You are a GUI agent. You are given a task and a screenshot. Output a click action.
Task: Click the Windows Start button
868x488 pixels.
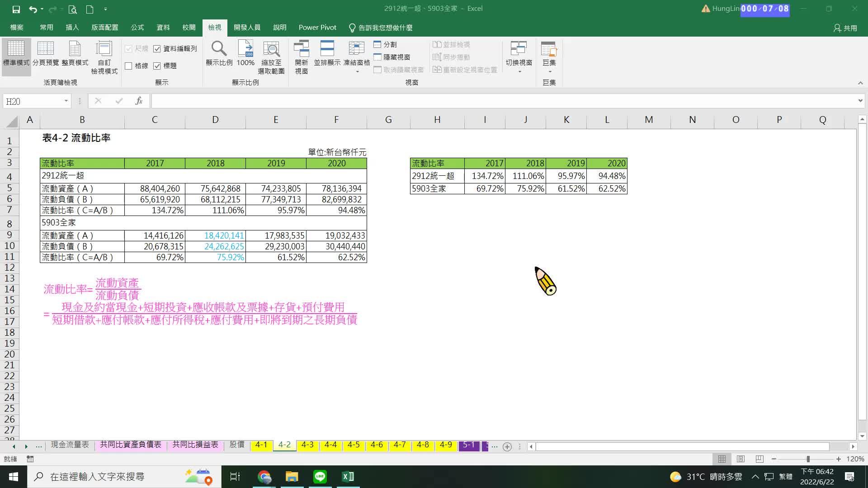pos(14,477)
